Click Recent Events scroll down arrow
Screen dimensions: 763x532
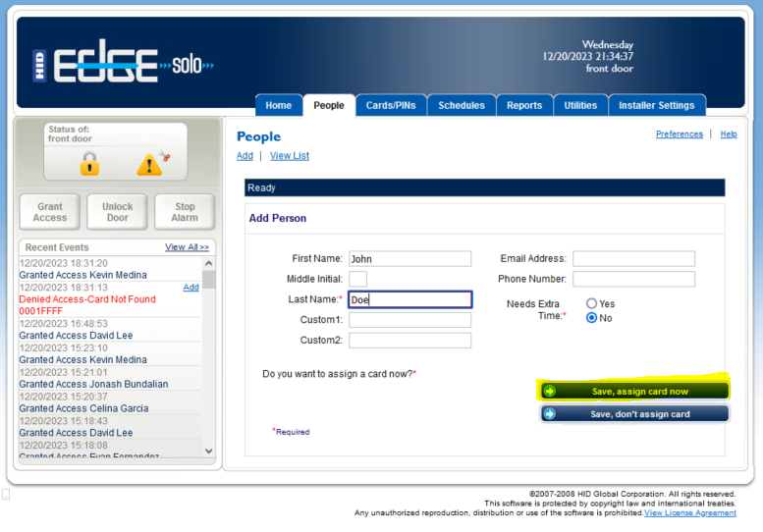pos(209,451)
